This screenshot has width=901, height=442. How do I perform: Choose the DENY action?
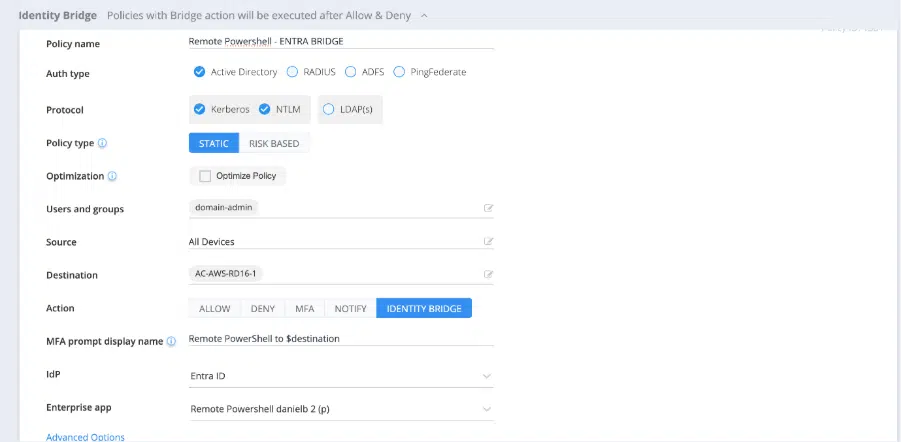point(262,308)
